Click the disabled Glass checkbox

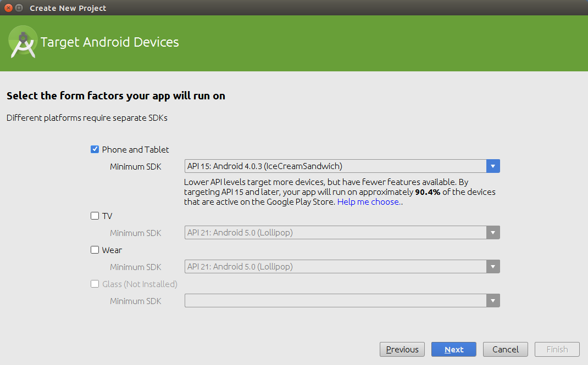[95, 284]
